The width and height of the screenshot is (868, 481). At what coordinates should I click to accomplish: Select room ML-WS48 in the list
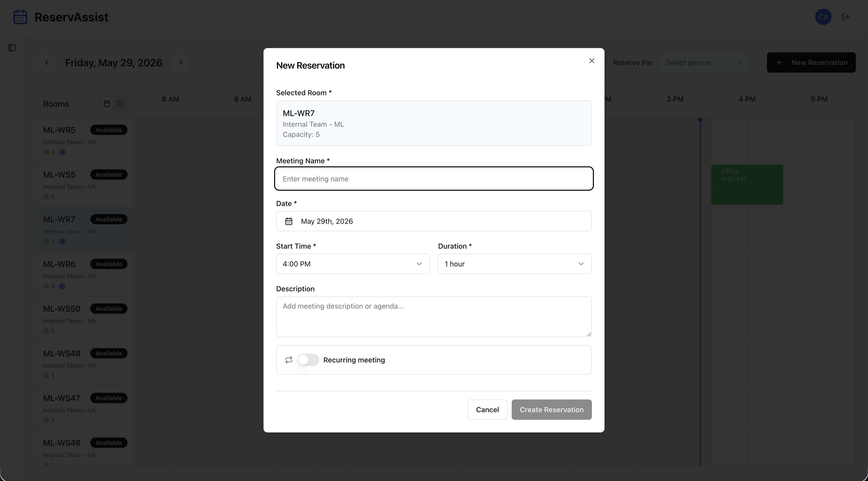pos(85,364)
